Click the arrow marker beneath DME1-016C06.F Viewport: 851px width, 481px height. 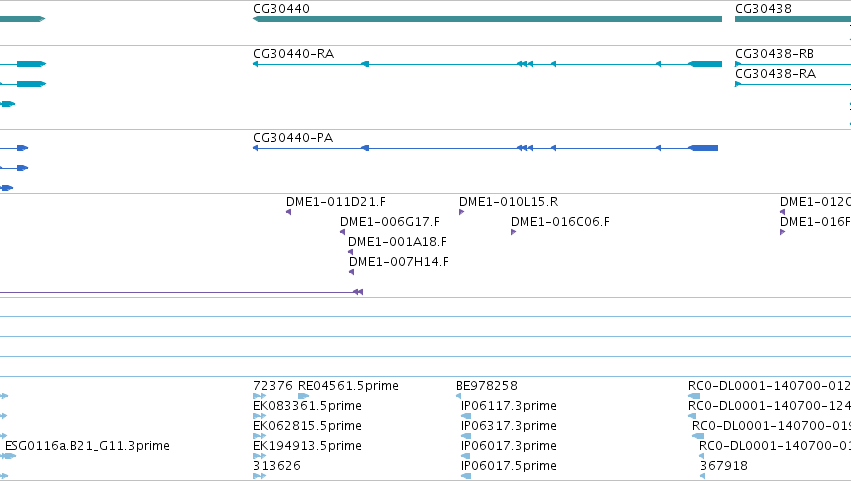513,232
